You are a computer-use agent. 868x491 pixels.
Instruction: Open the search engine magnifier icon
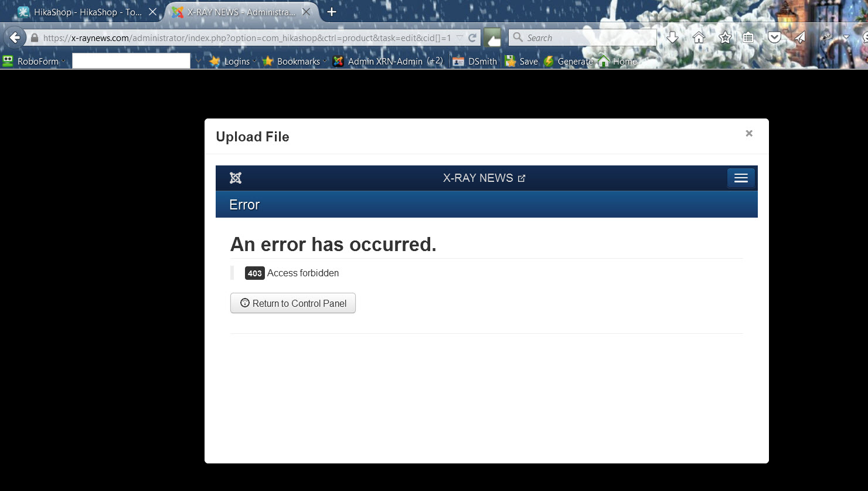(518, 38)
